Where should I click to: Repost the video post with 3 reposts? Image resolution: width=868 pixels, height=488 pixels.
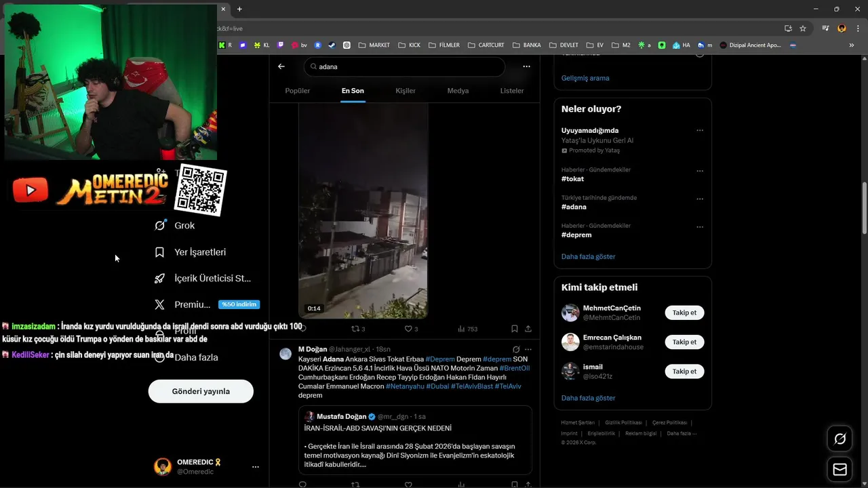pos(357,329)
